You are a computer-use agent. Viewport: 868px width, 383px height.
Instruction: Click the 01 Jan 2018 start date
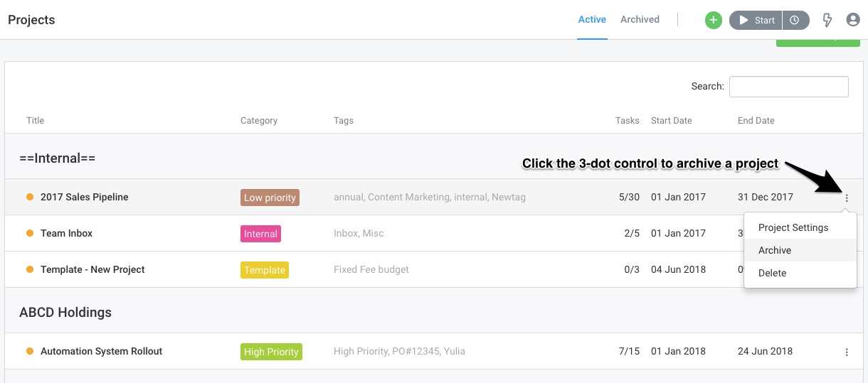[x=679, y=351]
